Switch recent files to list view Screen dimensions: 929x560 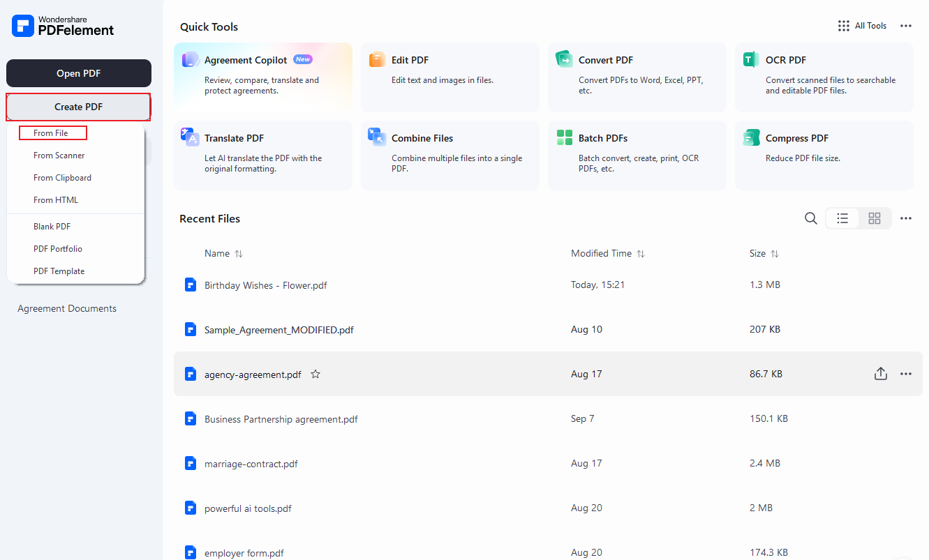842,218
